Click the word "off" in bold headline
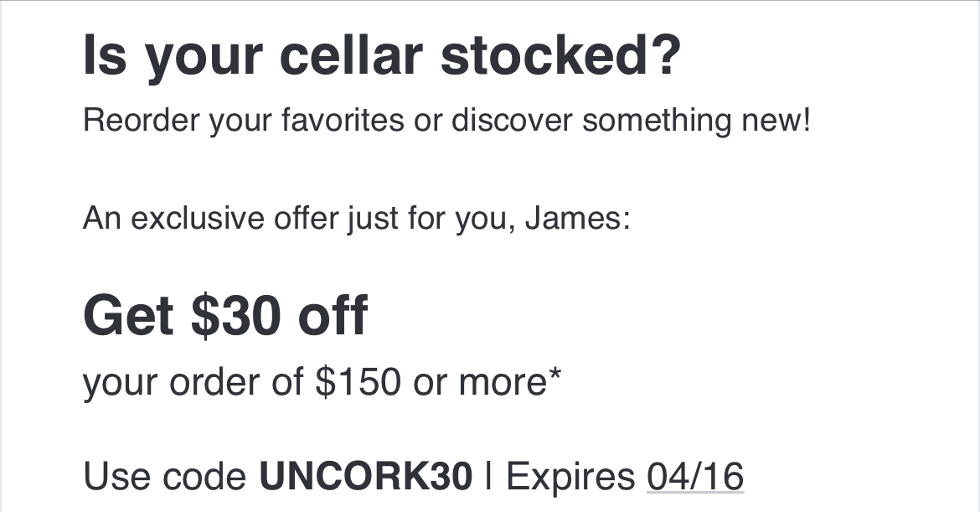Screen dimensions: 980x512 tap(333, 314)
